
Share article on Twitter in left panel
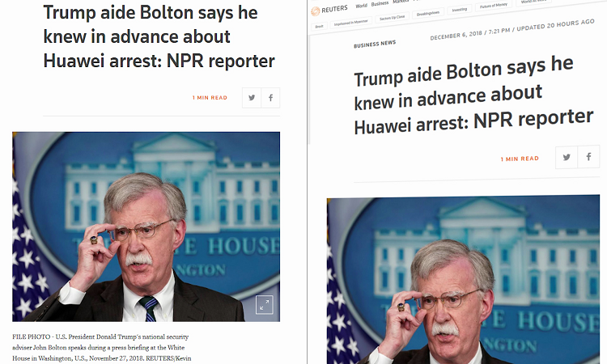[x=252, y=98]
